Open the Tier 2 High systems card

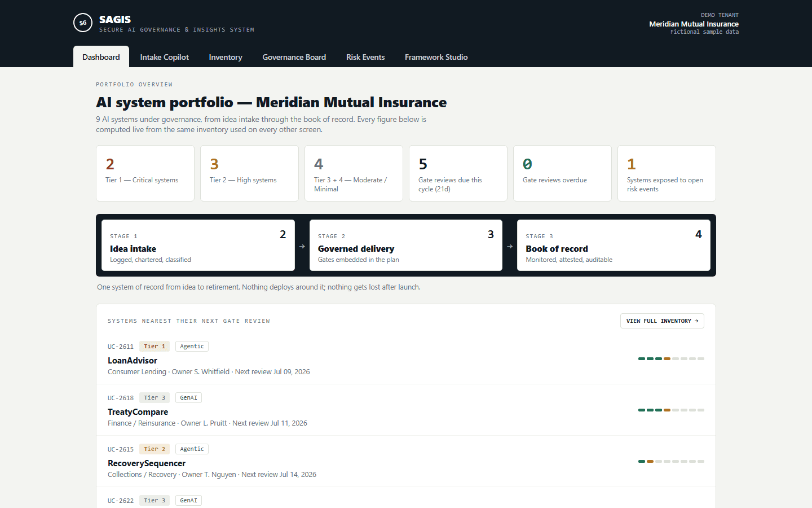point(249,173)
